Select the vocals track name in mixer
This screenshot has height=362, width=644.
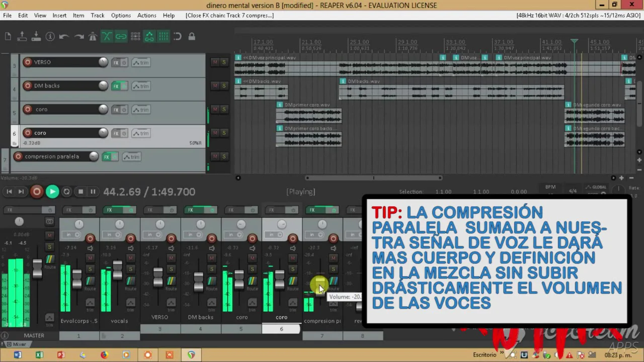[119, 321]
